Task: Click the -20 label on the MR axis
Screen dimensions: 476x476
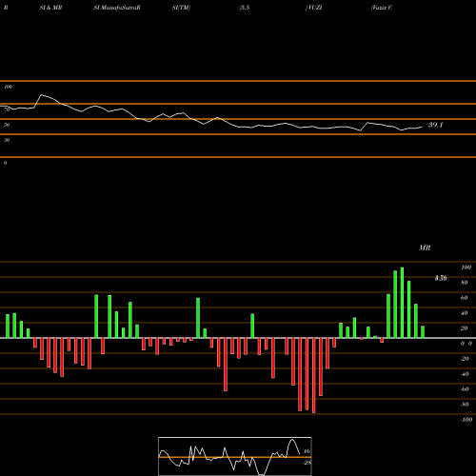Action: pyautogui.click(x=465, y=359)
